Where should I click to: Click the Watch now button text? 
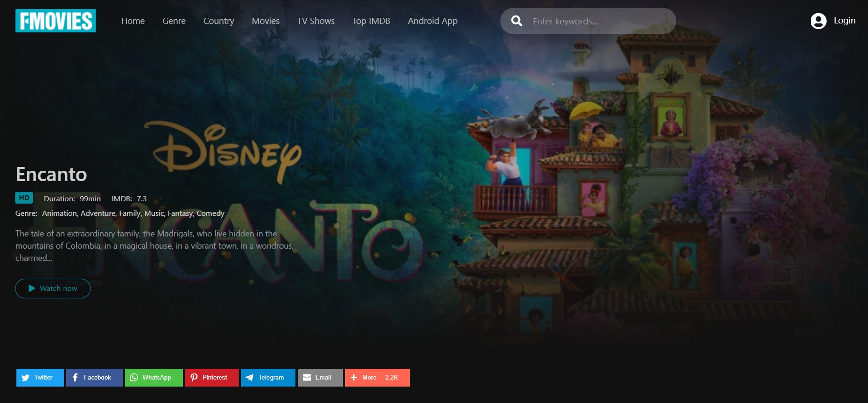click(x=59, y=289)
